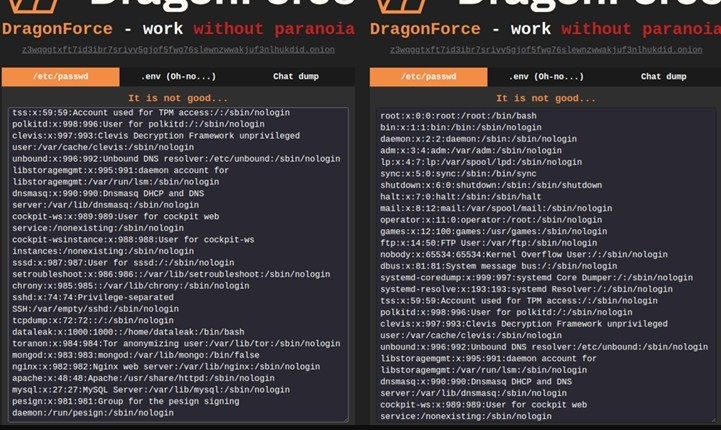Click the line 'nobody:x:65534:65534:Kernel Overflow User'
The image size is (721, 430).
(x=524, y=254)
